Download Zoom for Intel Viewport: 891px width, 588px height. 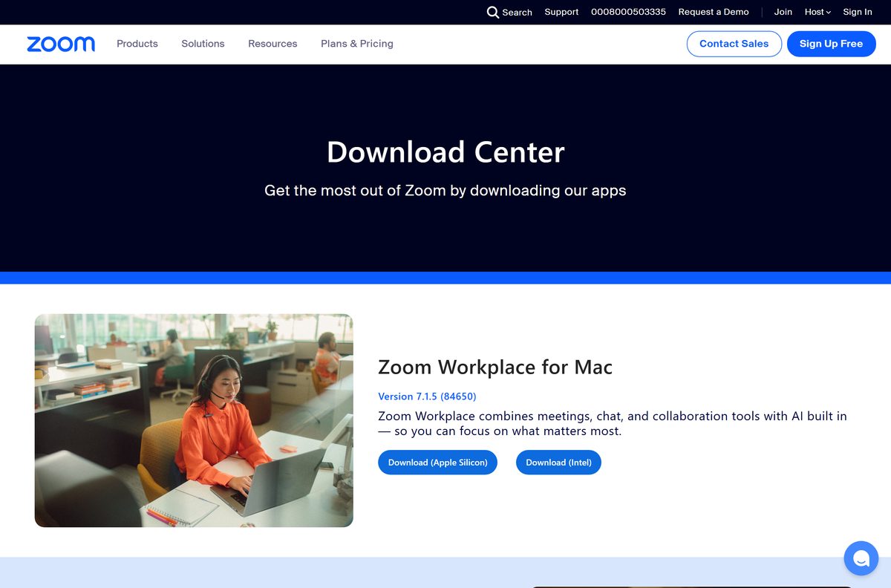coord(558,463)
